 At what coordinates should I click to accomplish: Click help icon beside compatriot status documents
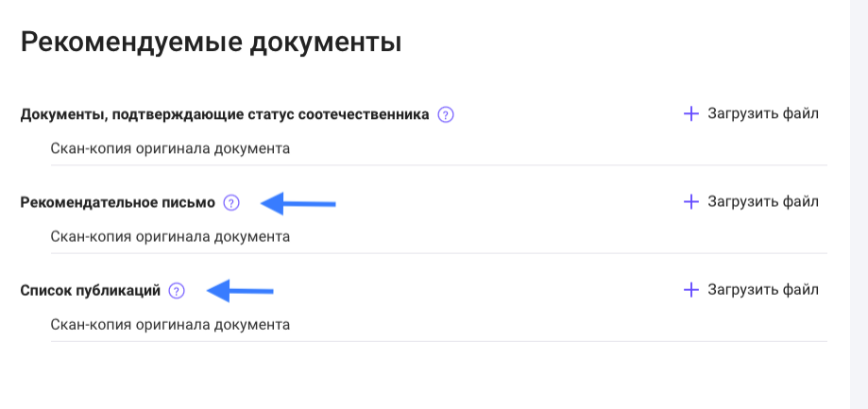coord(447,115)
